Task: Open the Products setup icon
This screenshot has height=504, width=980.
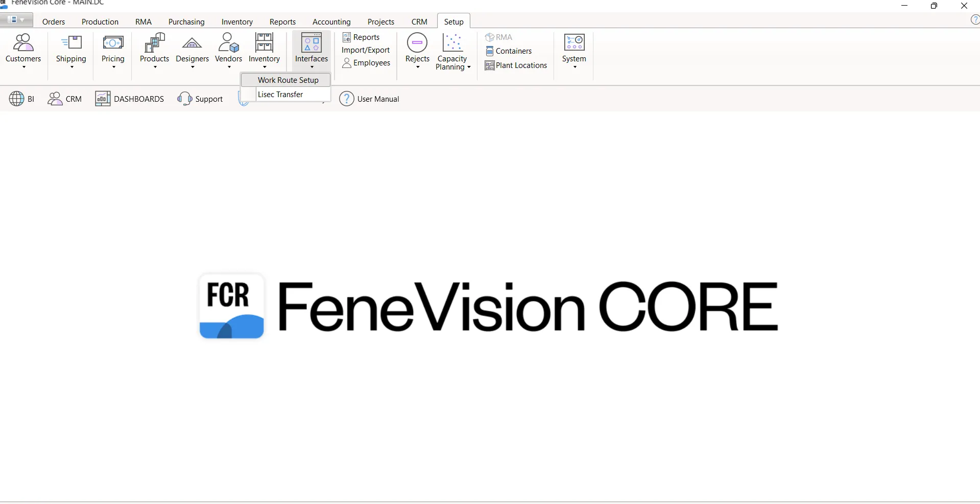Action: (154, 43)
